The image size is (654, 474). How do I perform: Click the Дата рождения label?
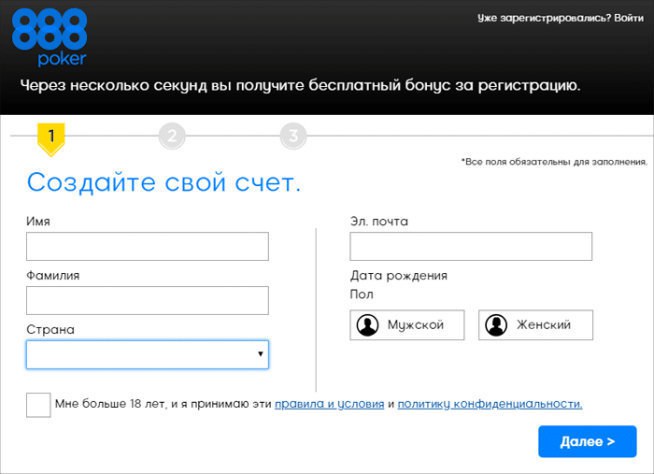point(399,276)
